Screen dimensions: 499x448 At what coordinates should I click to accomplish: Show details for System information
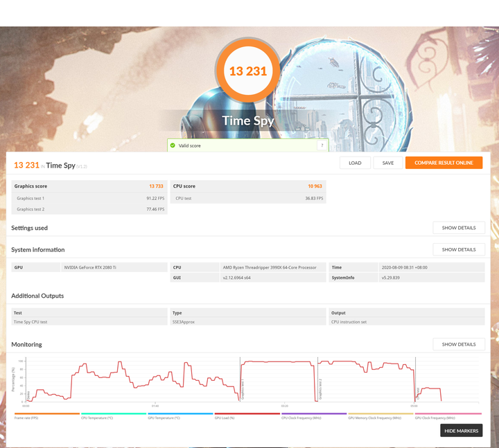pyautogui.click(x=459, y=249)
